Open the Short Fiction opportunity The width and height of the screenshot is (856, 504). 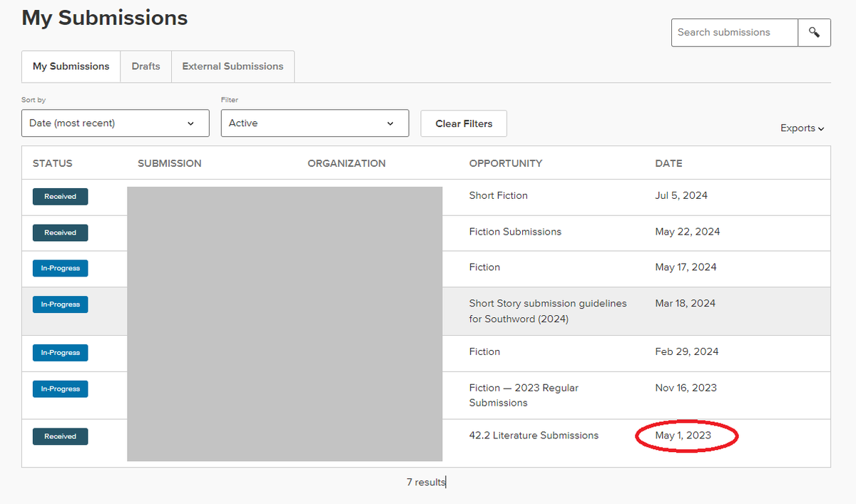tap(498, 195)
